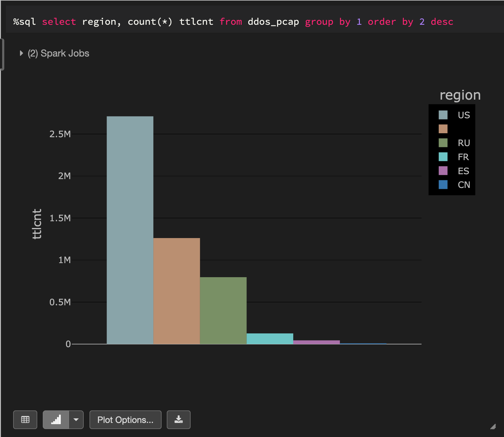Screen dimensions: 504x437
Task: Open Plot Options dialog
Action: click(x=125, y=420)
